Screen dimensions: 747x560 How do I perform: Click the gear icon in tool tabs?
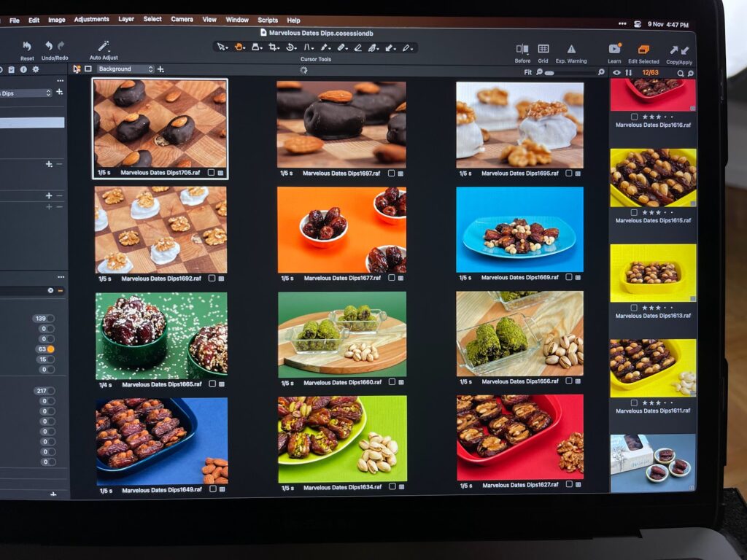35,69
